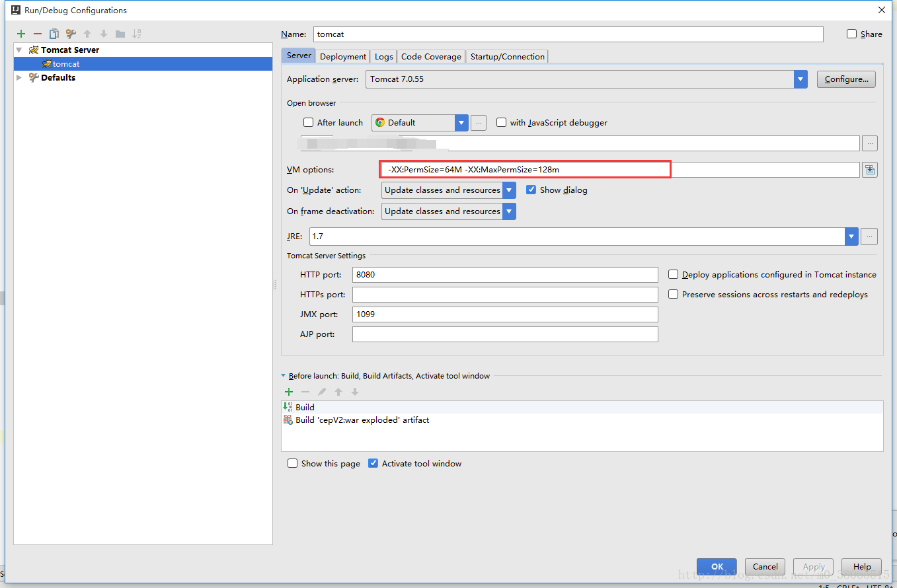
Task: Uncheck Activate tool window checkbox
Action: click(373, 463)
